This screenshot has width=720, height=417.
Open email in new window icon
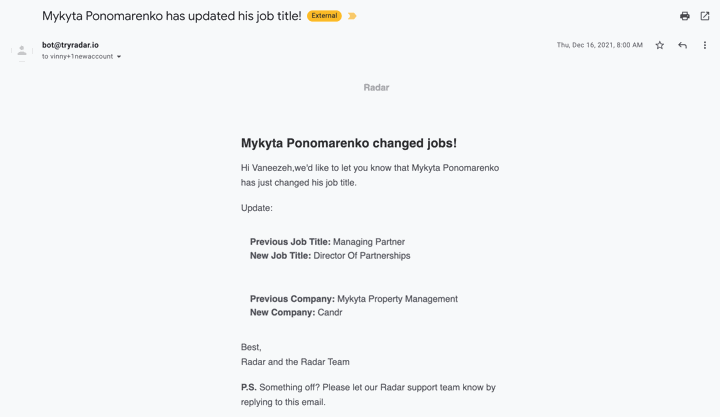click(704, 16)
